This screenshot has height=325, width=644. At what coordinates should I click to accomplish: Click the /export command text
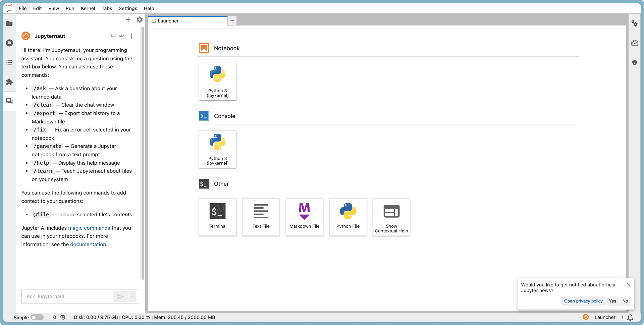click(44, 113)
